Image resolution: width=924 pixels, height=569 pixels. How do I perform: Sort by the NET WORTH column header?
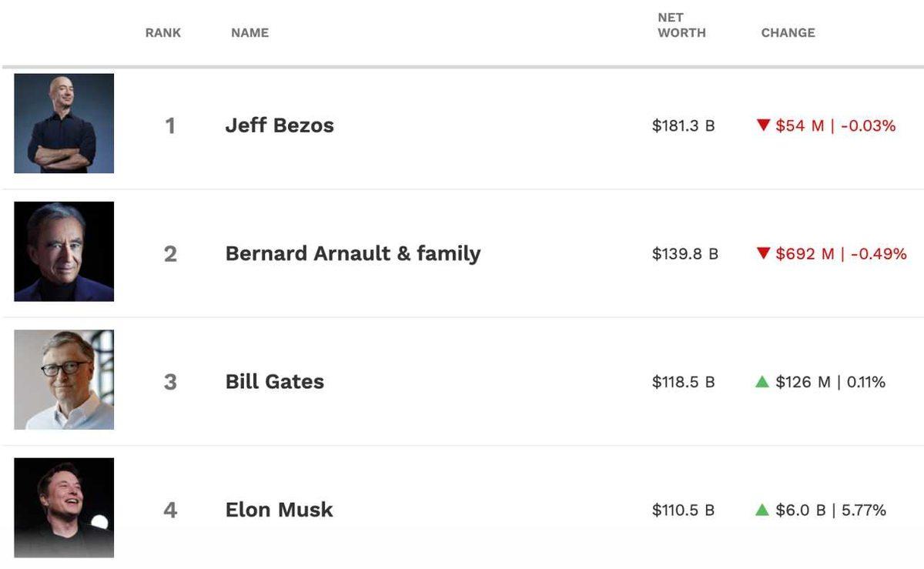[x=681, y=25]
